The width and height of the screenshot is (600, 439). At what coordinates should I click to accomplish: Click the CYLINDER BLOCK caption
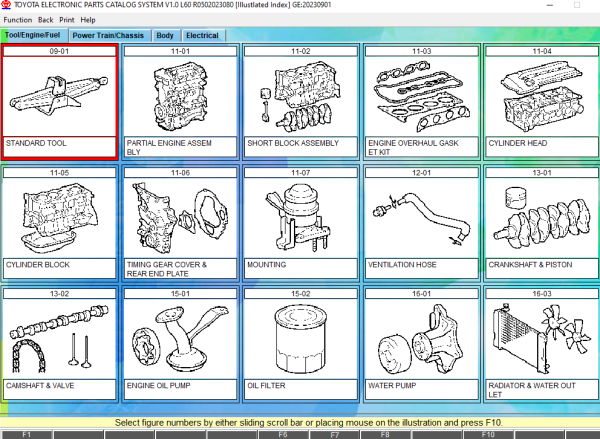pos(59,268)
